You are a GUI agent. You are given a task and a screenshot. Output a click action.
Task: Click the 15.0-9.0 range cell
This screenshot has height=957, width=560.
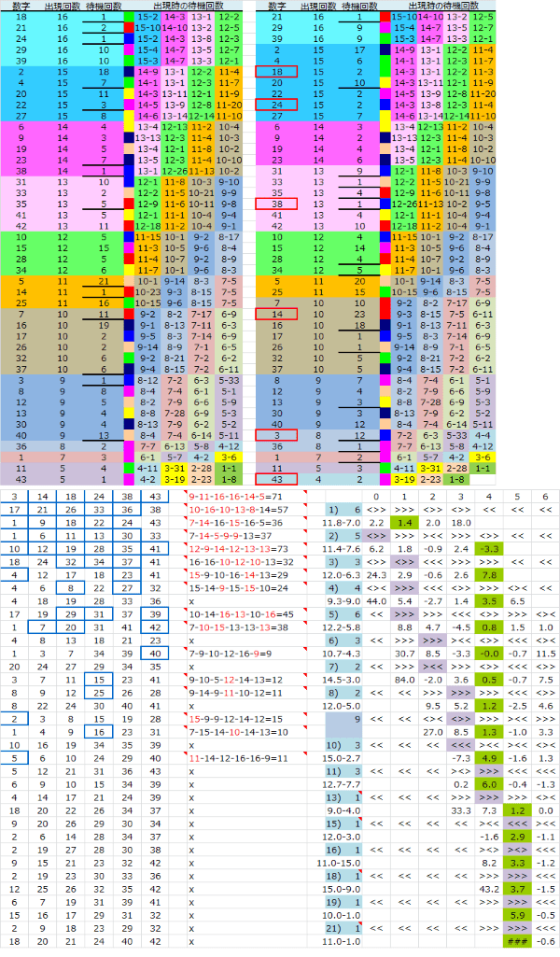tap(343, 889)
